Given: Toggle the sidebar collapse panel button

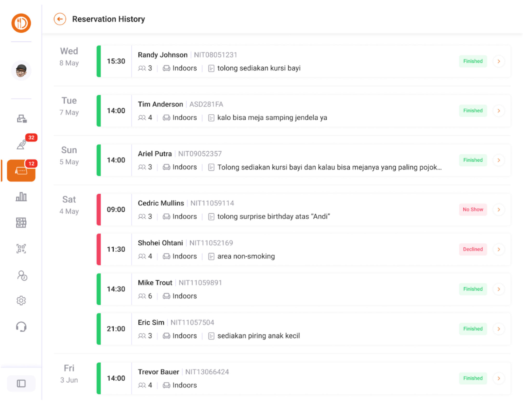Looking at the screenshot, I should point(21,383).
